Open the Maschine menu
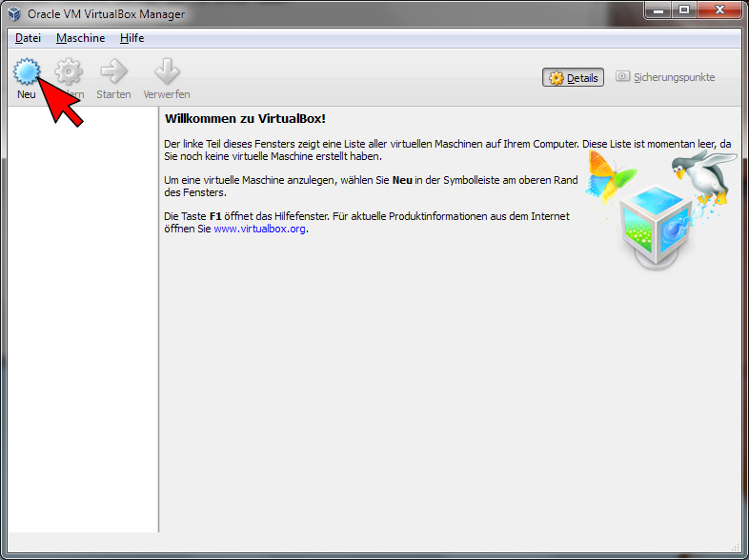749x560 pixels. [x=80, y=38]
